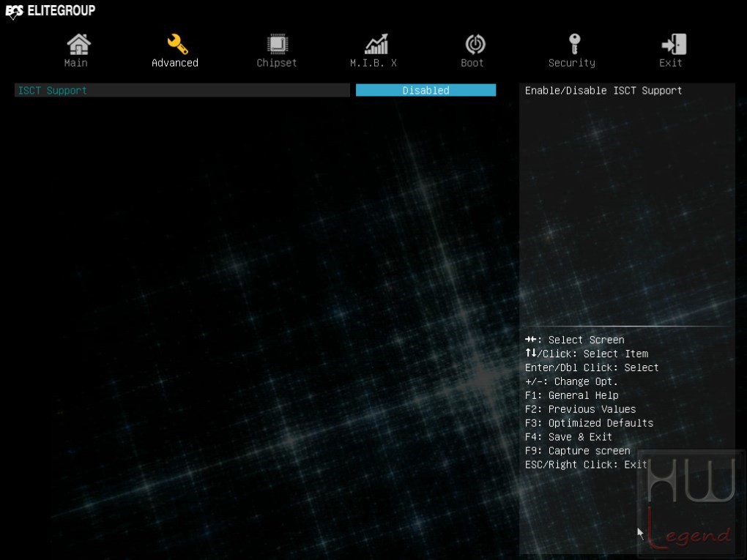Screen dimensions: 747x560
Task: Click the 'Enter/Dbl Click: Select' hint
Action: [592, 367]
